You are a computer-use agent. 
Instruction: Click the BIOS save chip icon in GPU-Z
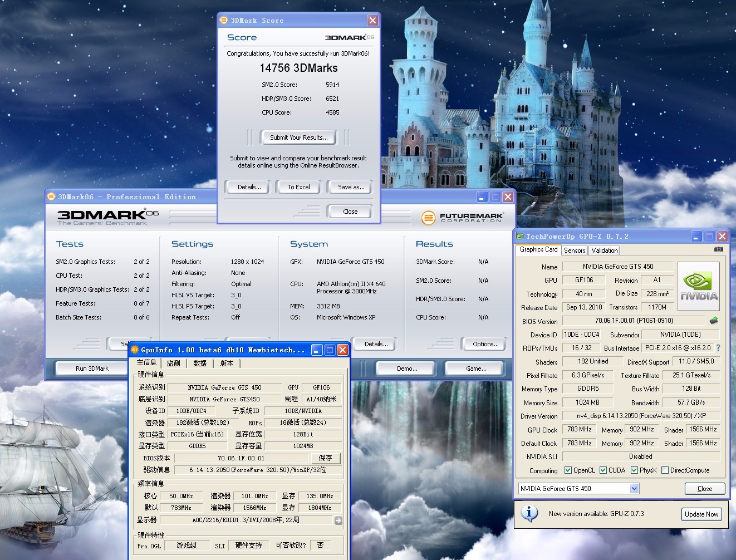(x=714, y=321)
